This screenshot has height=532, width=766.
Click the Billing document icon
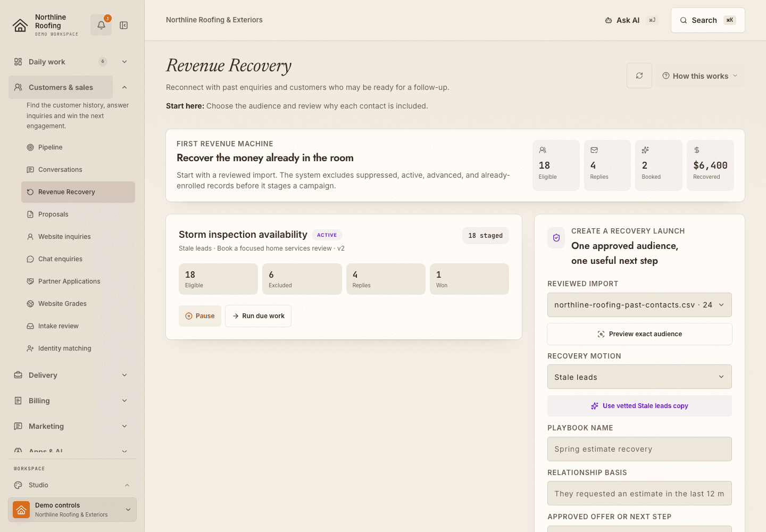pyautogui.click(x=18, y=401)
